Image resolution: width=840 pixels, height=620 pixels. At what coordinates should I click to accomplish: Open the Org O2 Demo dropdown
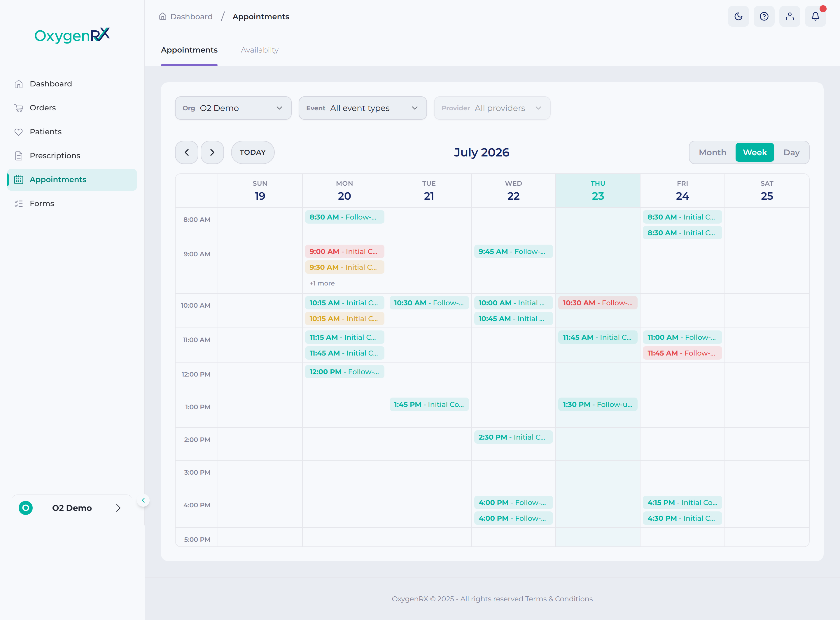pyautogui.click(x=233, y=108)
